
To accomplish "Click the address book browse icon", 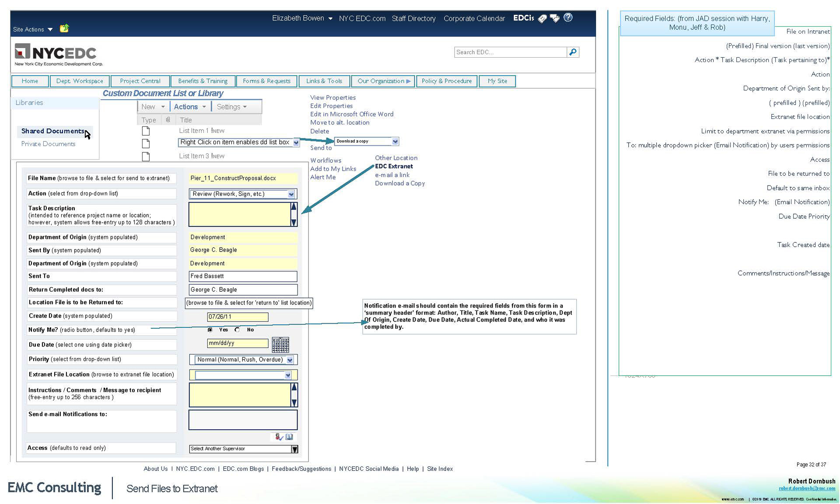I will pos(289,437).
